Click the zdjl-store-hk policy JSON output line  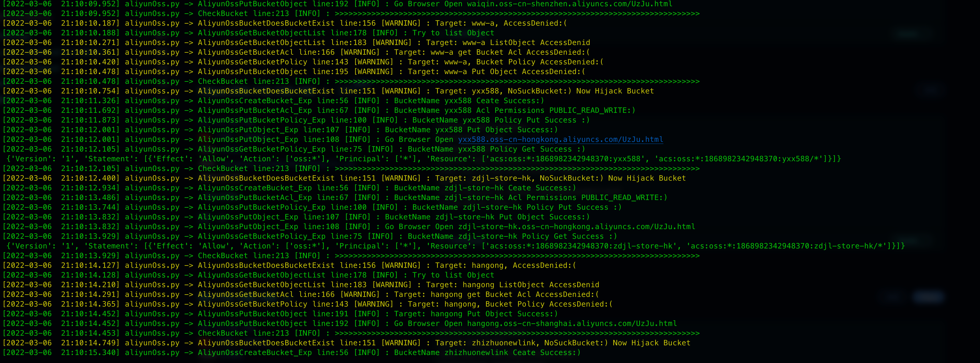click(x=455, y=246)
